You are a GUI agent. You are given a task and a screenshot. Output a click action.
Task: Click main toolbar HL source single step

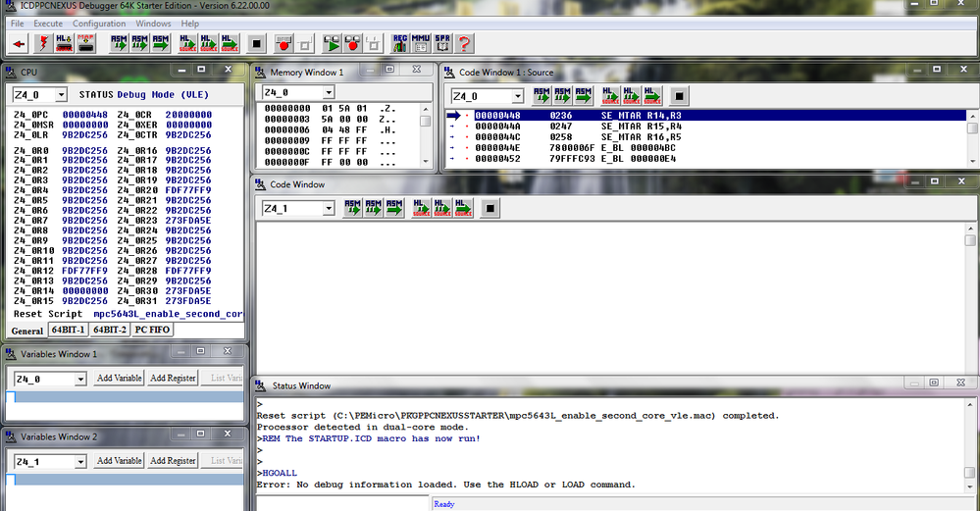pyautogui.click(x=187, y=44)
